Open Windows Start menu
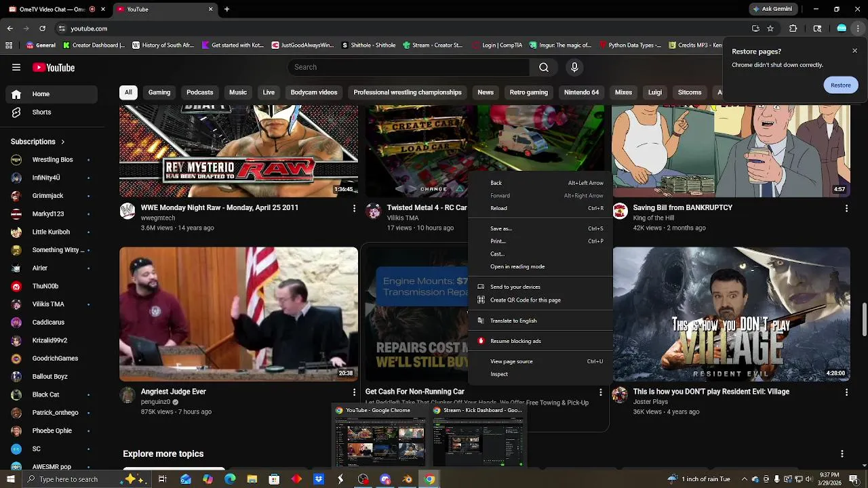Image resolution: width=868 pixels, height=488 pixels. click(10, 479)
